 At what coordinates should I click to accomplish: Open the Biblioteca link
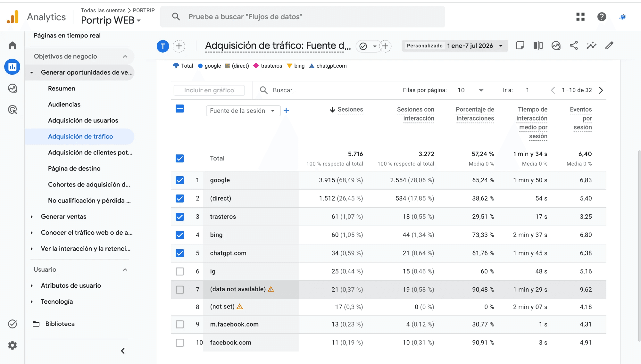click(x=60, y=324)
